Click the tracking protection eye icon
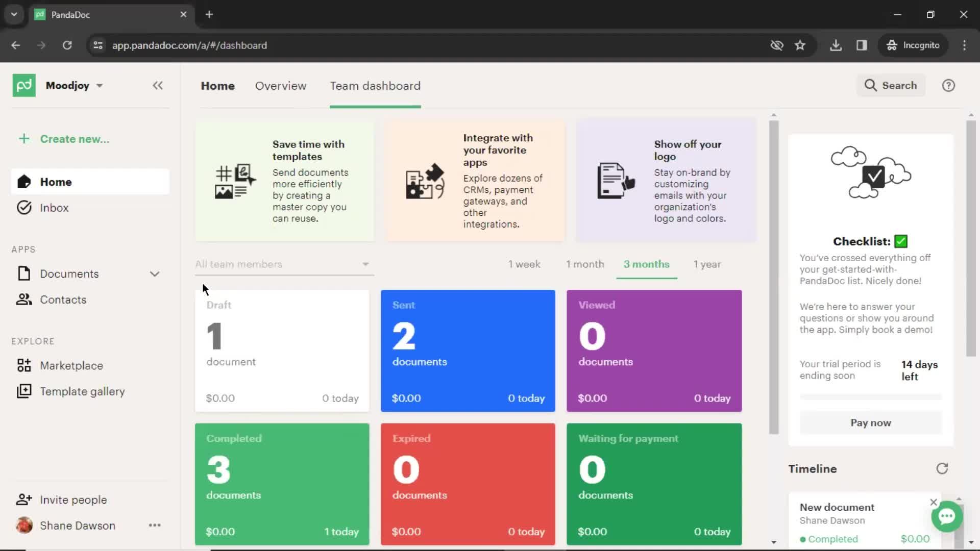 point(777,45)
